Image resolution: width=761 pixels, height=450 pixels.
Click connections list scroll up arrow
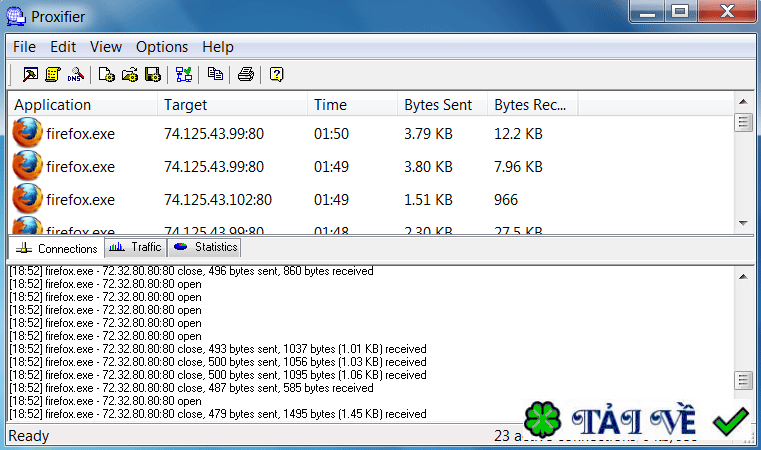[743, 101]
